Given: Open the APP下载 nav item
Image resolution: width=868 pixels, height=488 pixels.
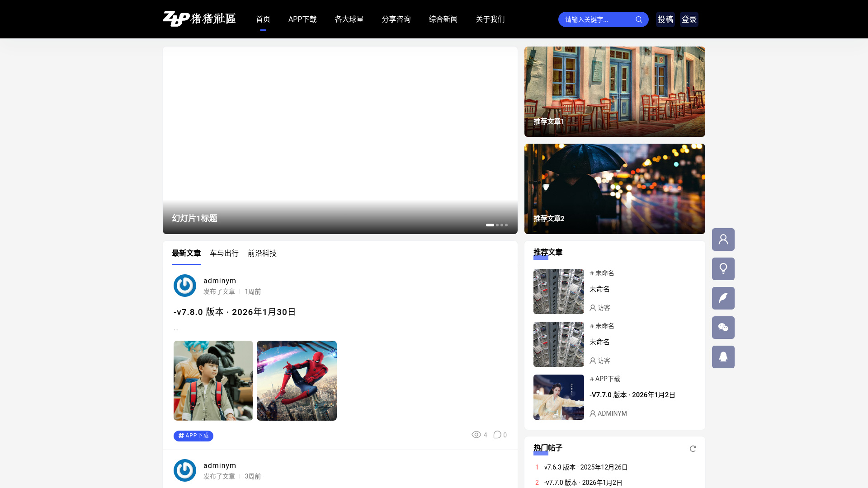Looking at the screenshot, I should [x=302, y=19].
